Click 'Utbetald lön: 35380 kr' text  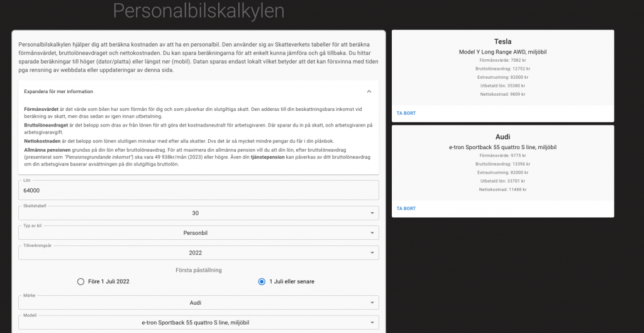click(x=502, y=86)
